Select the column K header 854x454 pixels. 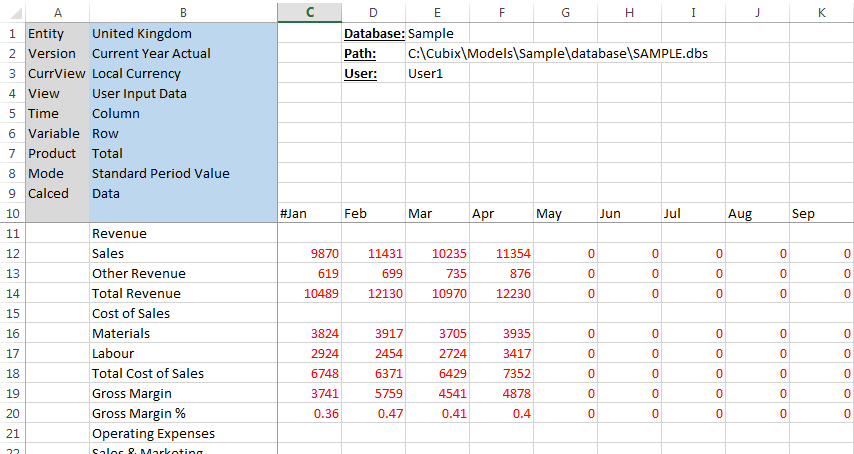coord(820,12)
